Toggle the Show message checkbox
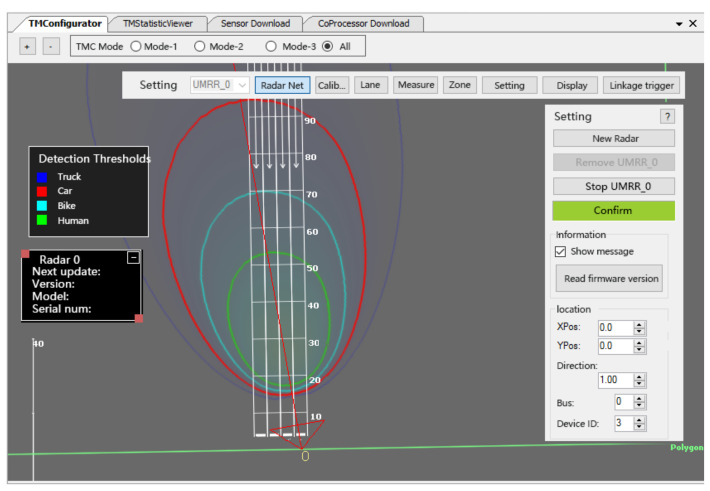Screen dimensions: 710x491 (x=561, y=251)
